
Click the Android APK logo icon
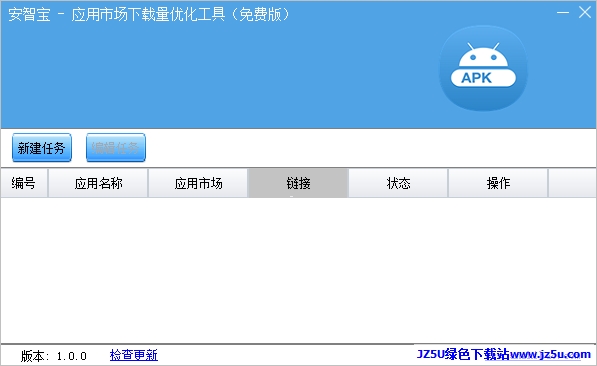(x=483, y=68)
